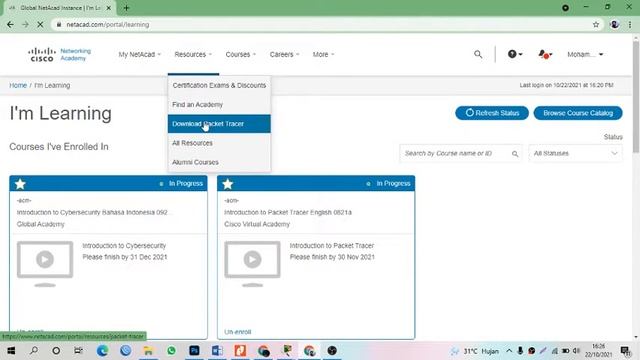
Task: Open the site search magnifier icon
Action: click(478, 54)
